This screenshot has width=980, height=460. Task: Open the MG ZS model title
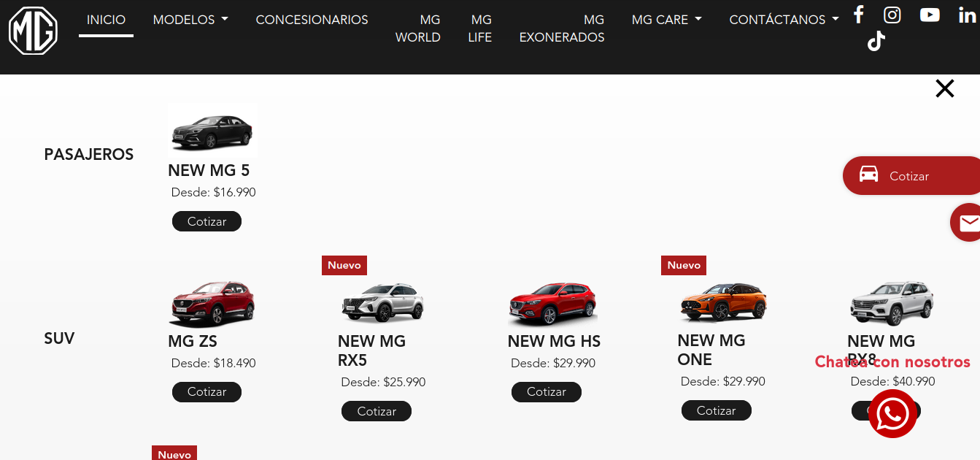coord(193,341)
